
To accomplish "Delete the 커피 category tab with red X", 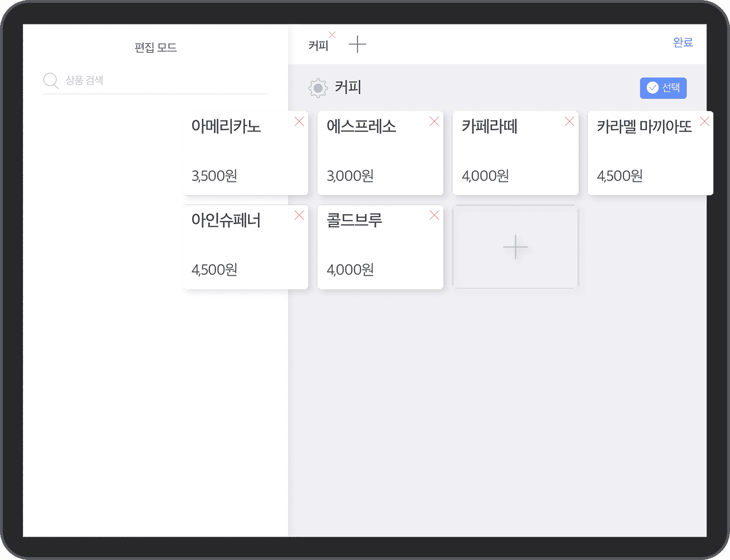I will pyautogui.click(x=332, y=35).
